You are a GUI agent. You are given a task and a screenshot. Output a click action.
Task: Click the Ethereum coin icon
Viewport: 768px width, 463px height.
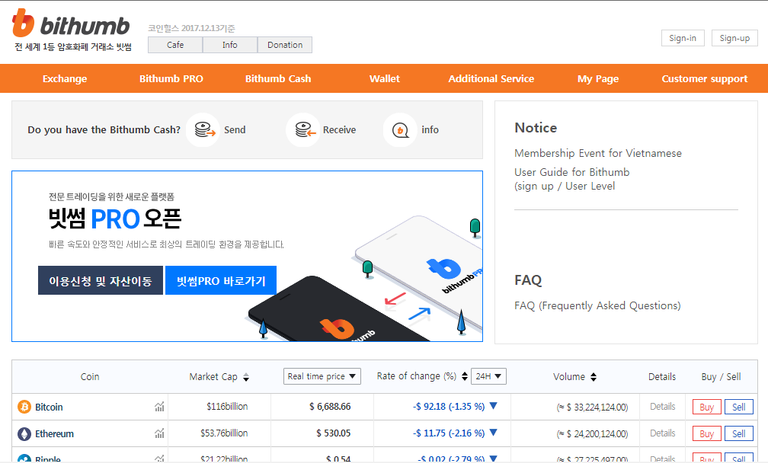(x=24, y=434)
